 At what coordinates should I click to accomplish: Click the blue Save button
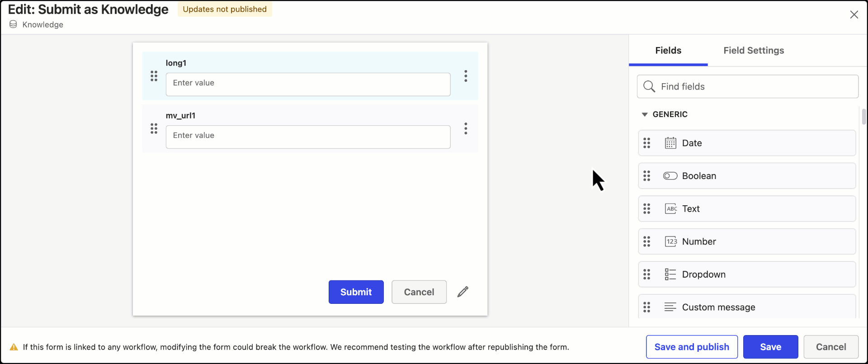click(x=770, y=347)
